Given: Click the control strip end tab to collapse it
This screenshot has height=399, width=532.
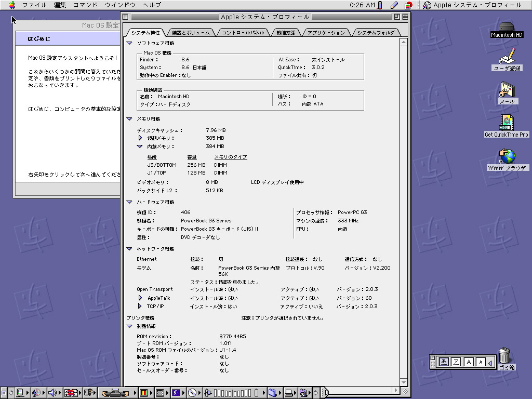Looking at the screenshot, I should click(x=324, y=393).
